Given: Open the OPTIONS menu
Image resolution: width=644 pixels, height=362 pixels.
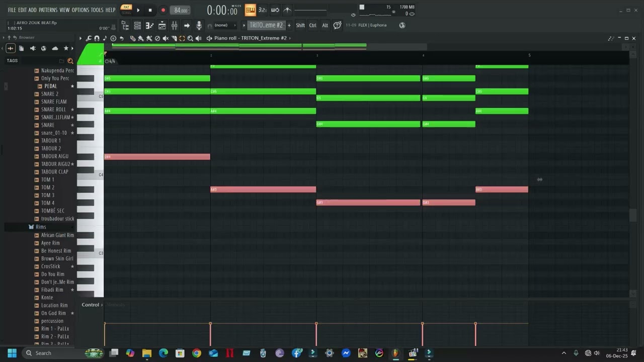Looking at the screenshot, I should [80, 10].
